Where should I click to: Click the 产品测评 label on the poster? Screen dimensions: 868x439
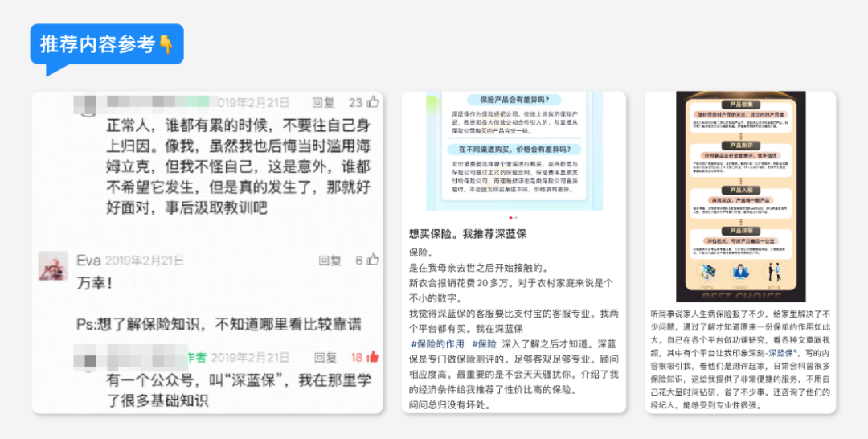tap(741, 145)
